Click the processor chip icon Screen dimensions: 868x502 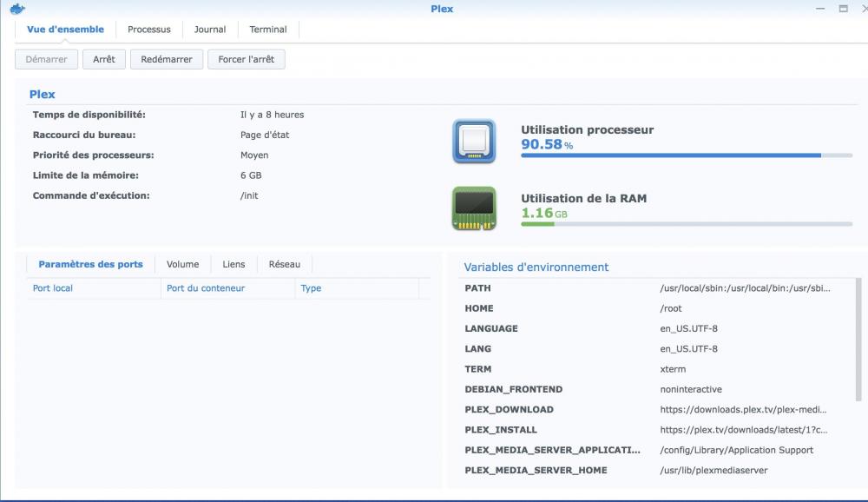474,142
